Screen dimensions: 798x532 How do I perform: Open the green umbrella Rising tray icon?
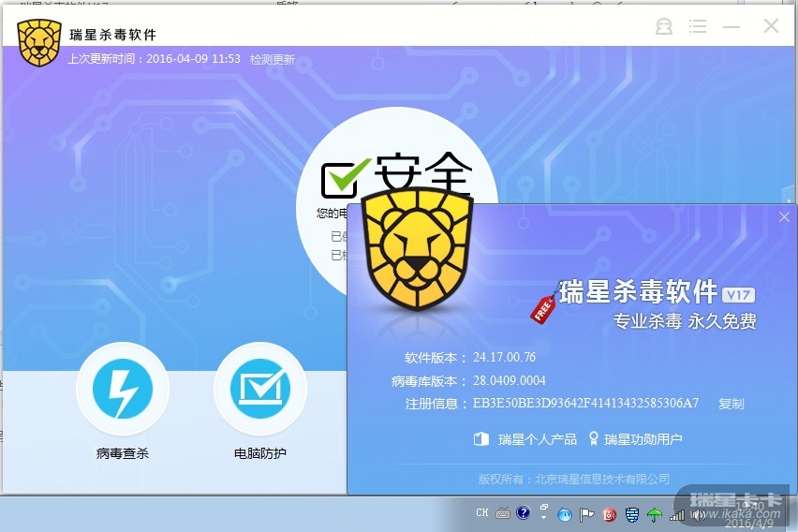(x=655, y=515)
